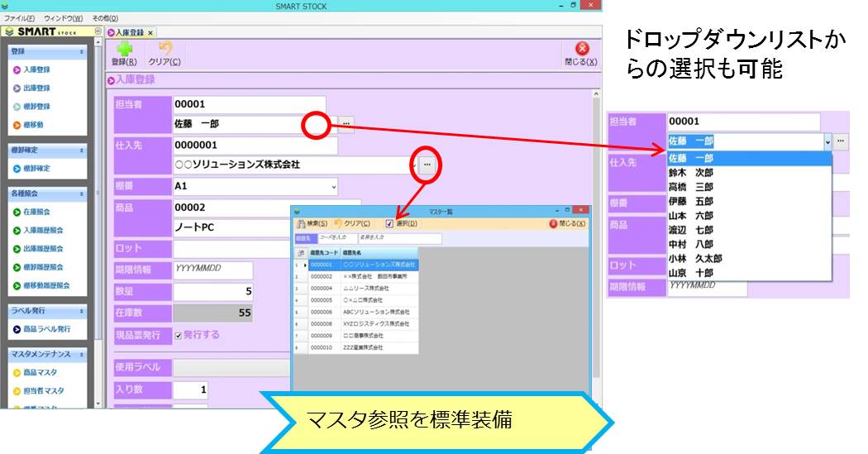Collapse the 棚卸確定 section header
Viewport: 868px width, 454px height.
click(x=81, y=150)
